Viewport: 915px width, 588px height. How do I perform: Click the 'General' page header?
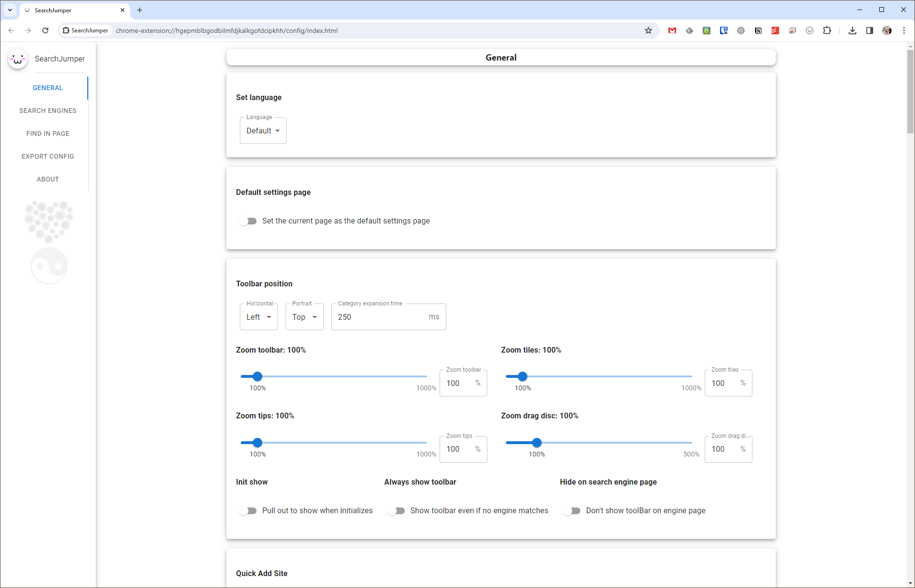pos(501,57)
